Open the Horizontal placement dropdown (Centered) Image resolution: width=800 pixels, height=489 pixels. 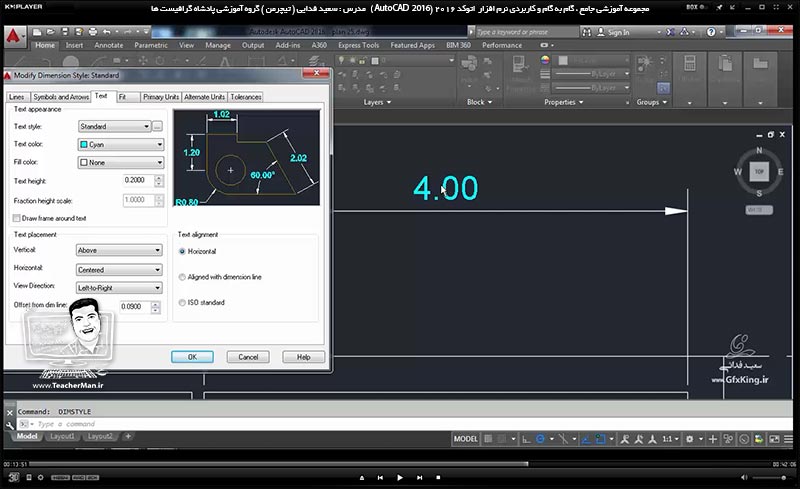(x=119, y=270)
